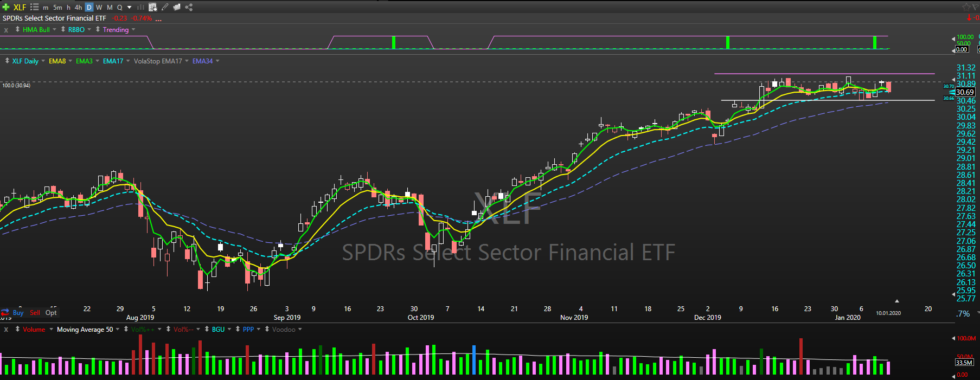Viewport: 980px width, 380px height.
Task: Expand the timeframe dropdown arrow after Q
Action: tap(129, 7)
